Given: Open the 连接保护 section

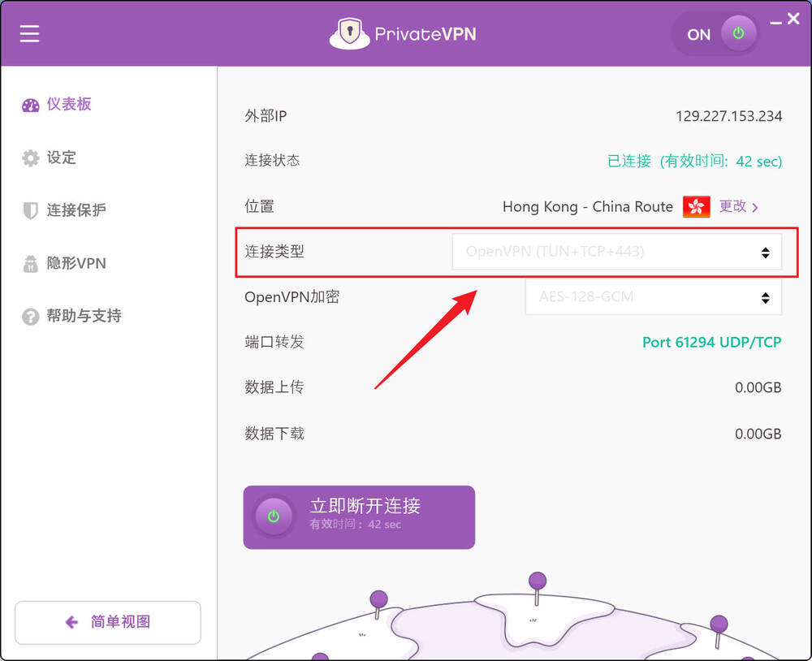Looking at the screenshot, I should click(x=64, y=210).
